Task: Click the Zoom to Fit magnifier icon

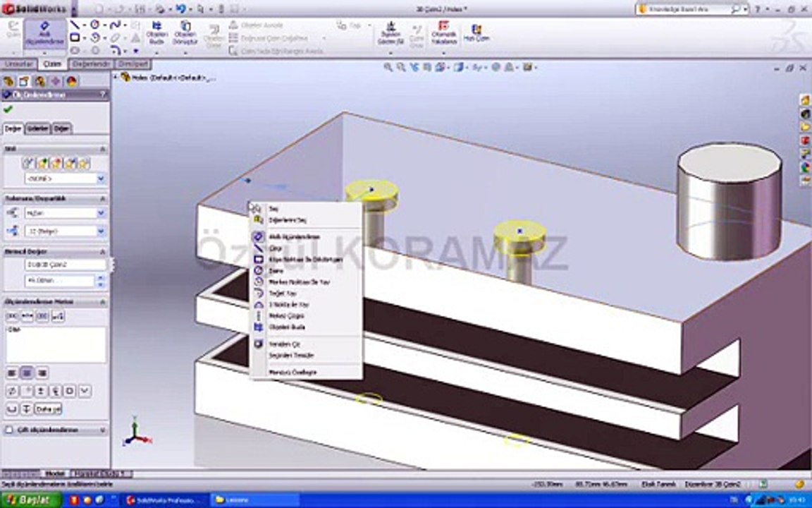Action: click(388, 68)
